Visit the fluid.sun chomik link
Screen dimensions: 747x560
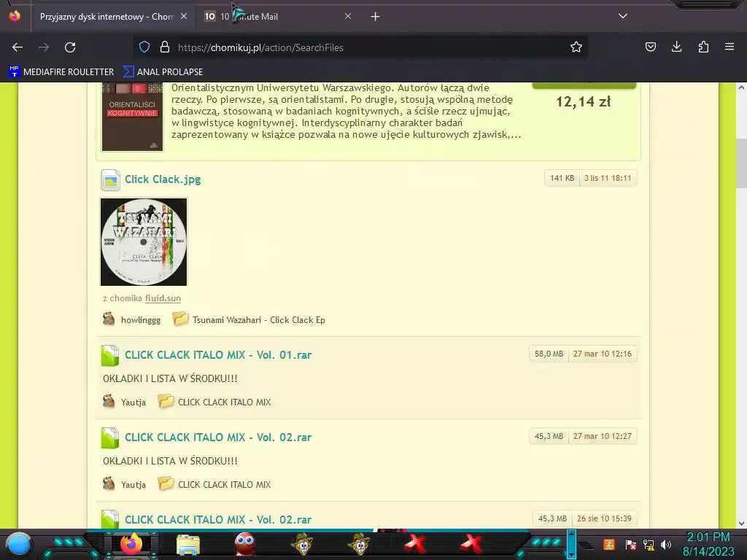click(x=163, y=298)
